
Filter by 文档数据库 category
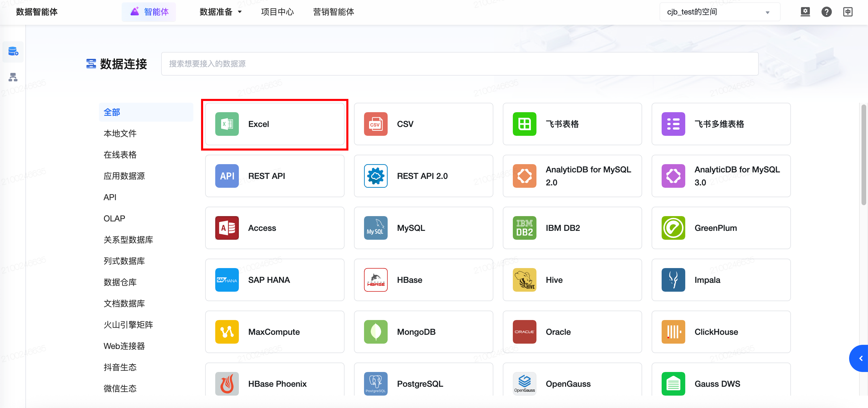124,303
